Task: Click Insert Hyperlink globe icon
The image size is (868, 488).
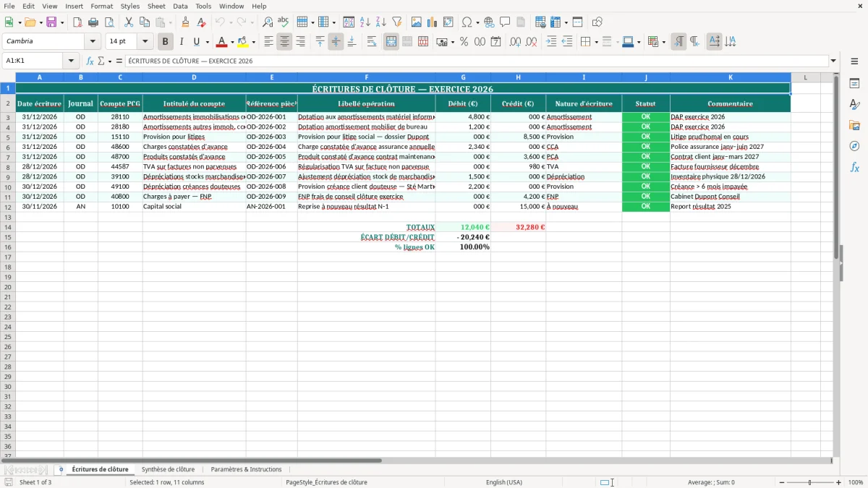Action: point(489,22)
